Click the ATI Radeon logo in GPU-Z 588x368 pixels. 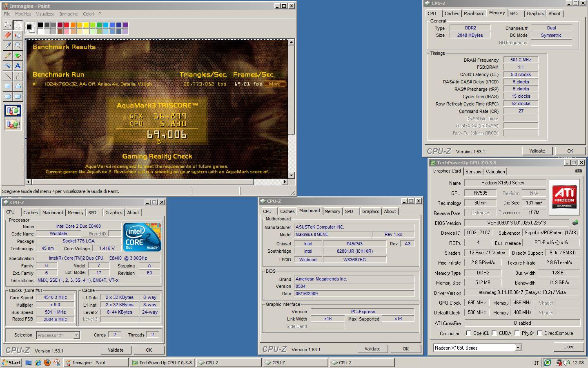564,197
